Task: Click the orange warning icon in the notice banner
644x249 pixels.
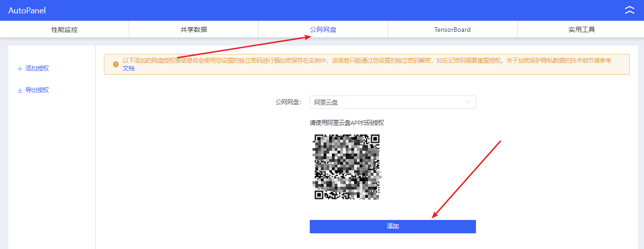Action: tap(115, 65)
